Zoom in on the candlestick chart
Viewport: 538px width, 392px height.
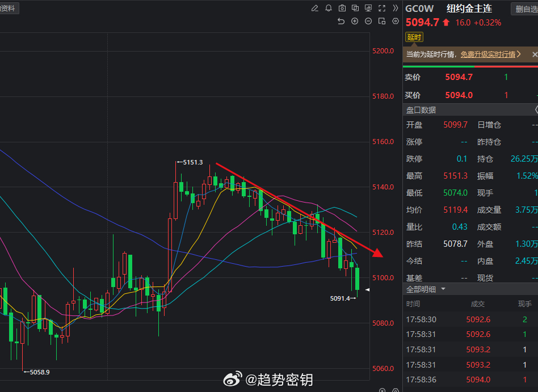click(355, 21)
